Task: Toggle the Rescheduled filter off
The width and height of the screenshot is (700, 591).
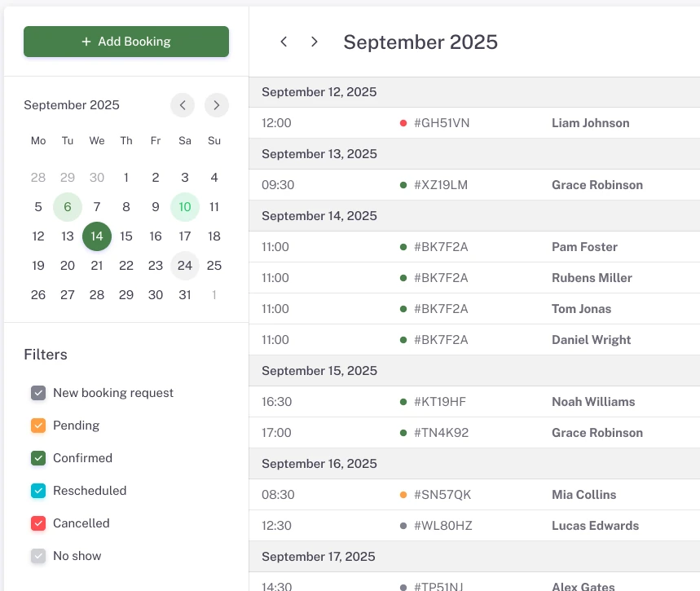Action: (x=38, y=490)
